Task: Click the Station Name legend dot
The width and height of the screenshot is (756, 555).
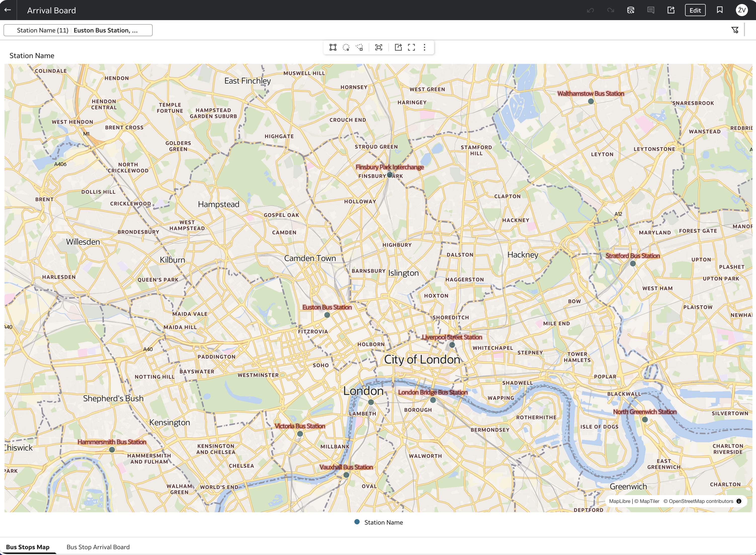Action: click(x=357, y=522)
